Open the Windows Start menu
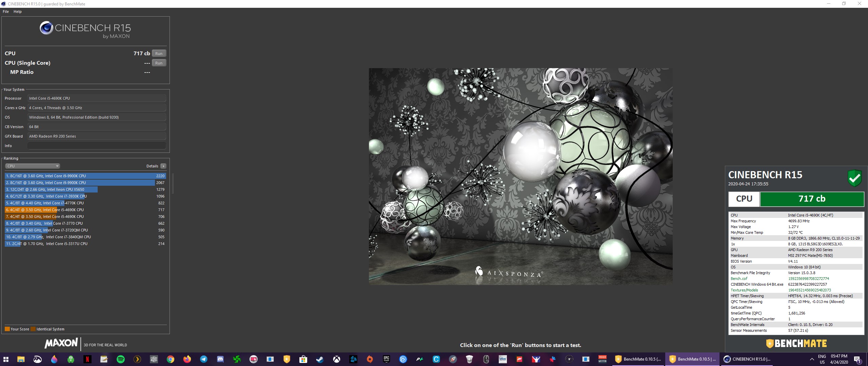The width and height of the screenshot is (868, 366). click(x=6, y=359)
